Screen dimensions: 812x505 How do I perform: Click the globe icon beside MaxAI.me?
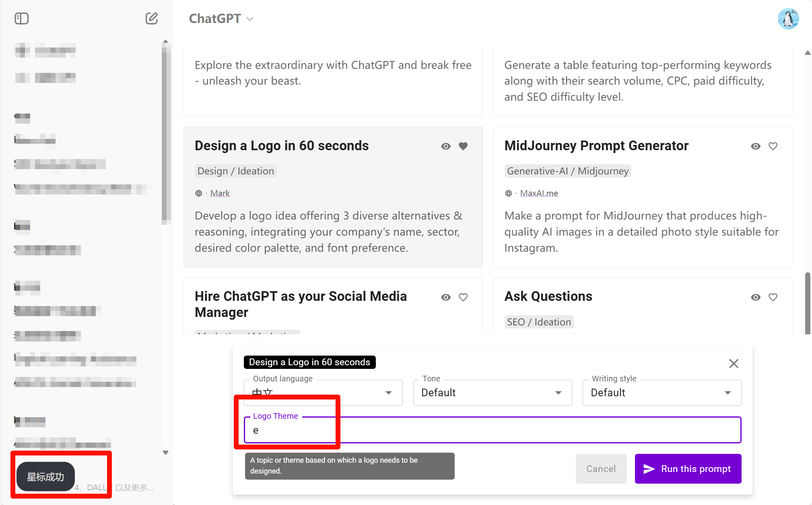click(509, 193)
